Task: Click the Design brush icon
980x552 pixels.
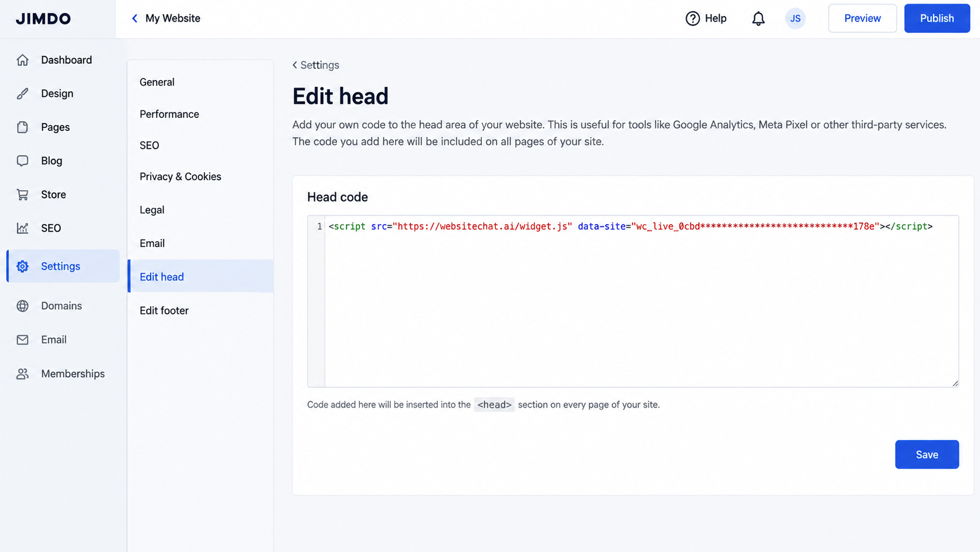Action: pos(22,93)
